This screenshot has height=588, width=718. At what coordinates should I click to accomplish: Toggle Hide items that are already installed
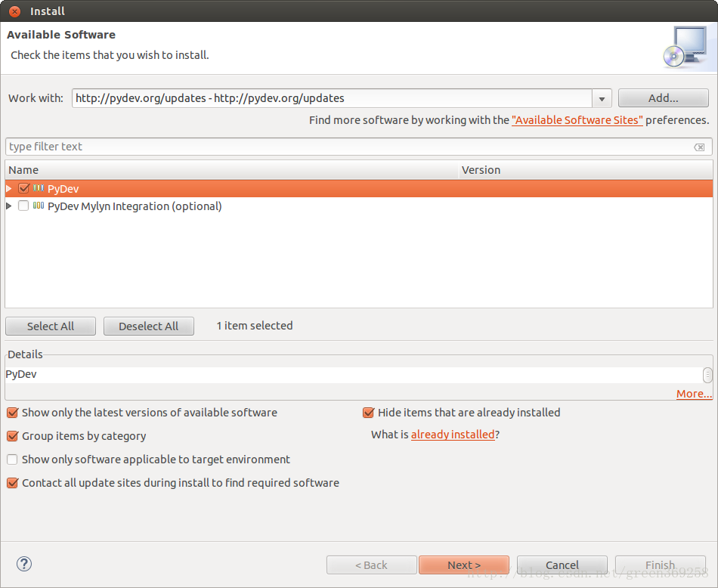368,413
